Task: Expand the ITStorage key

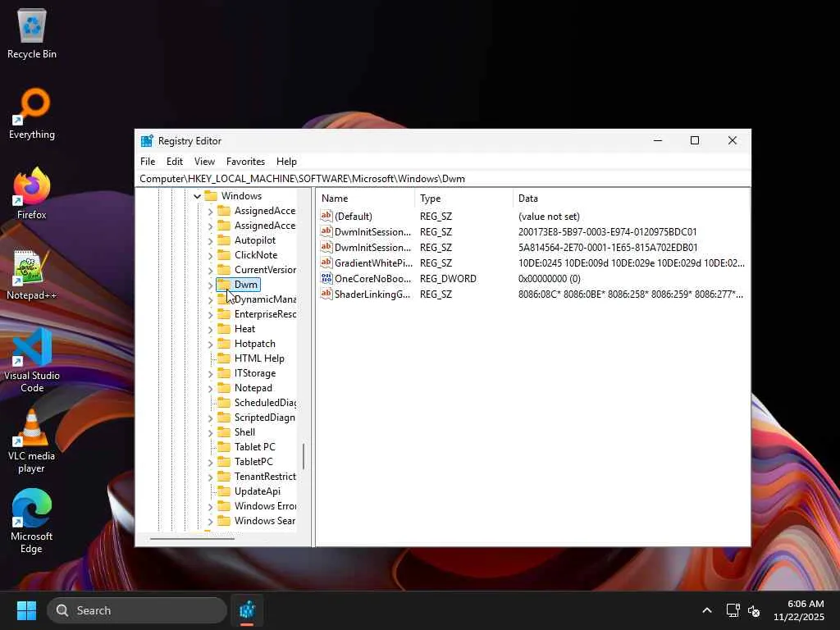Action: pyautogui.click(x=210, y=374)
